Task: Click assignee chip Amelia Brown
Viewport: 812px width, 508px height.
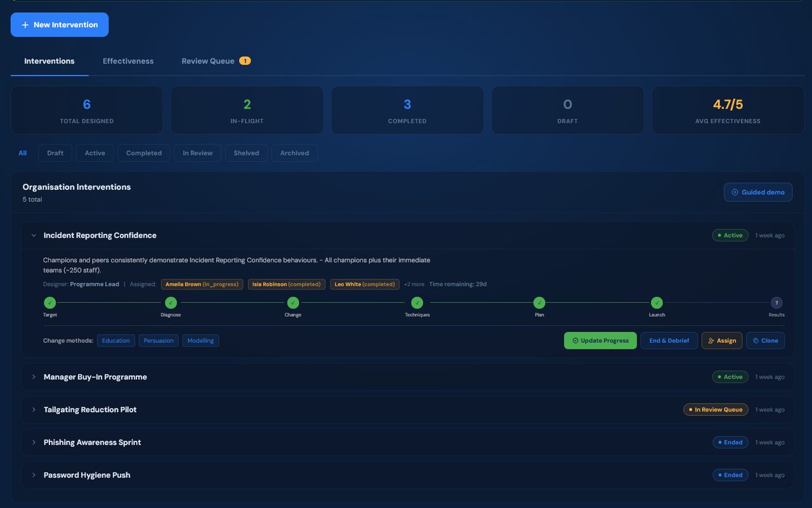Action: pos(202,284)
